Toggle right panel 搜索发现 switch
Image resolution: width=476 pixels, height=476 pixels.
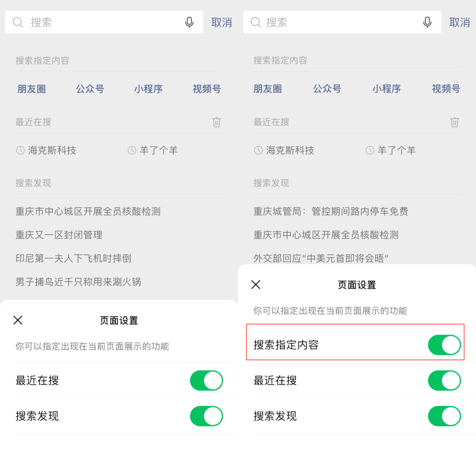click(x=444, y=416)
